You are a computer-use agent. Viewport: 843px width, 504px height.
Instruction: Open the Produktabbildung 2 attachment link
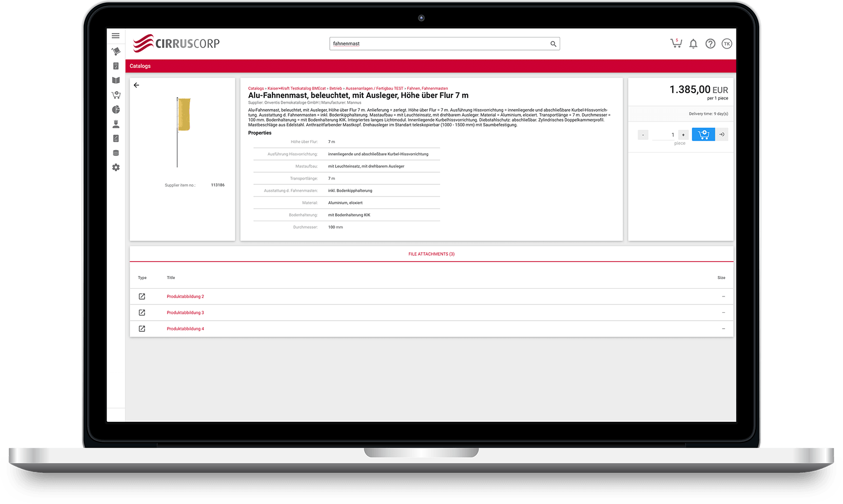[185, 297]
